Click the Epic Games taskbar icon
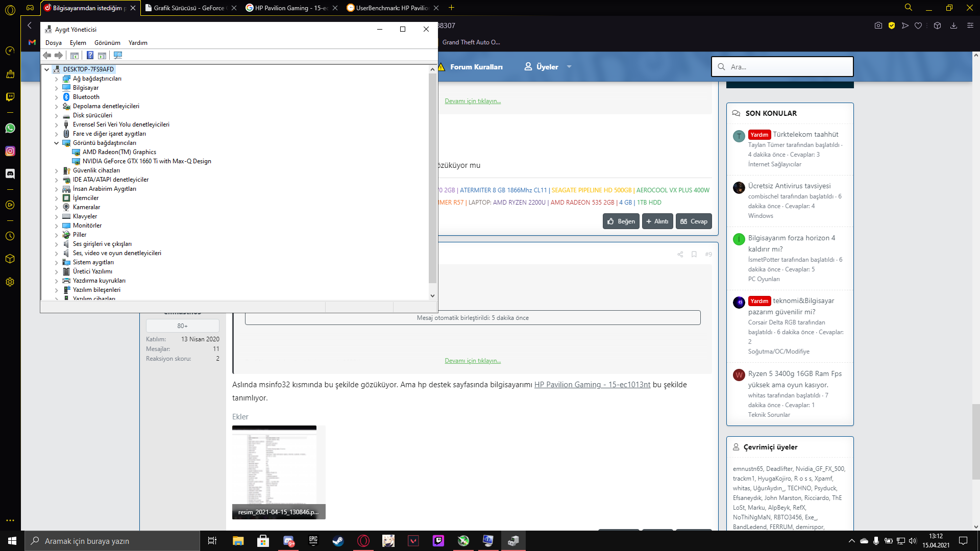 313,541
